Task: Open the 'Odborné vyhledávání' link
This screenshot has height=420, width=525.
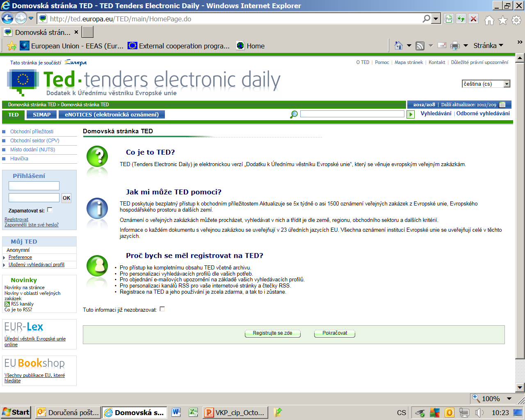Action: click(x=483, y=114)
